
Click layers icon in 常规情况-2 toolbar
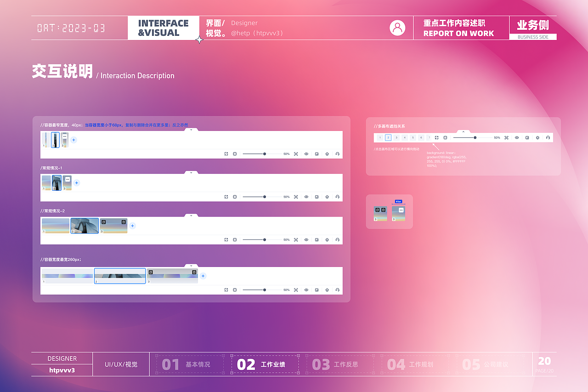[327, 239]
